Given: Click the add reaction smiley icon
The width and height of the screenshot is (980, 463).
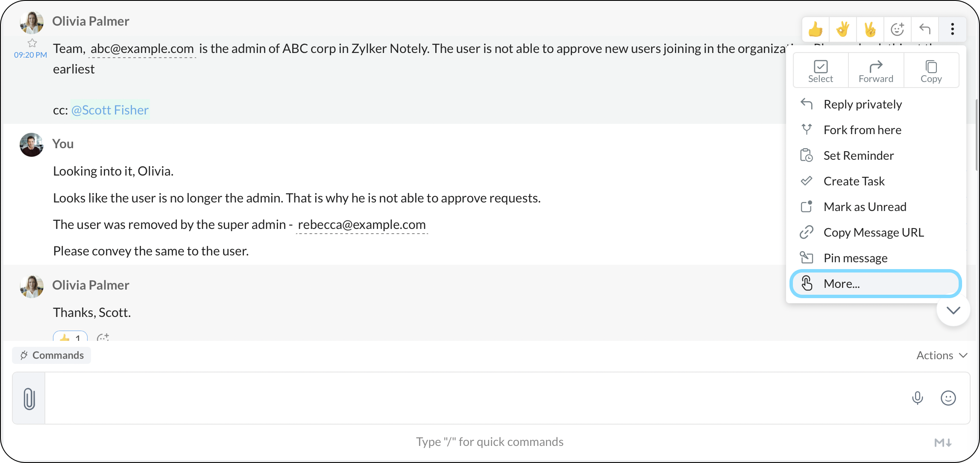Looking at the screenshot, I should [897, 29].
